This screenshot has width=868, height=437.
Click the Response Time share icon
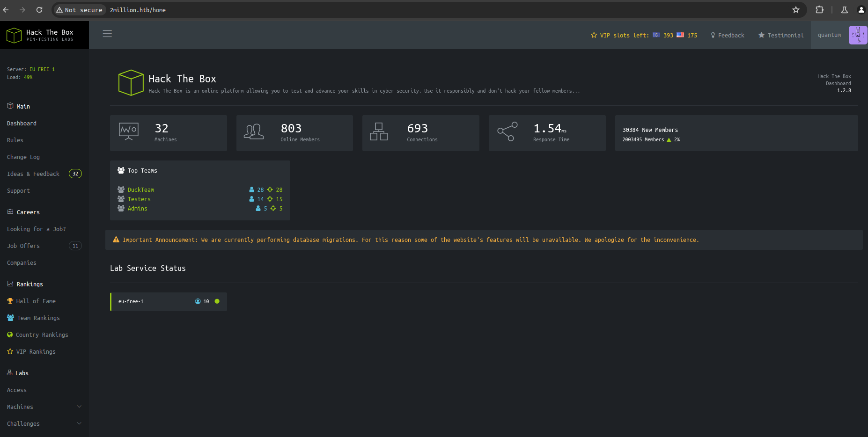(508, 131)
